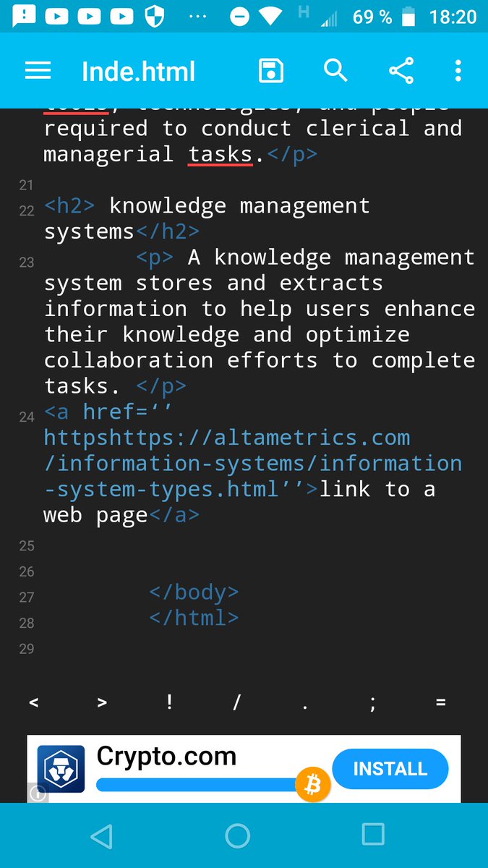Save the file with the floppy disk icon

tap(270, 71)
